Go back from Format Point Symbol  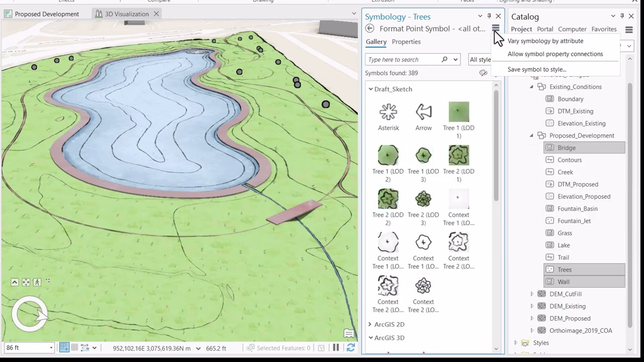point(370,29)
